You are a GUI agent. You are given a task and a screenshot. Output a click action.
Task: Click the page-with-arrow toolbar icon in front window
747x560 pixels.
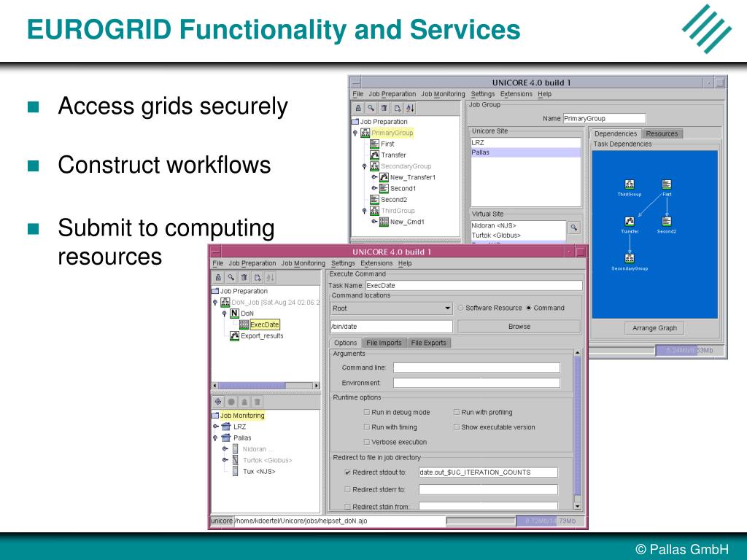click(x=258, y=277)
